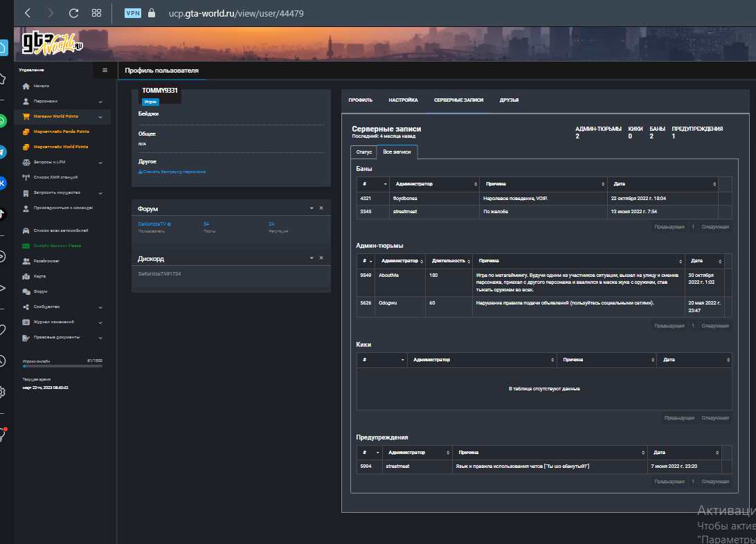
Task: Reload the page with the browser refresh icon
Action: click(73, 13)
